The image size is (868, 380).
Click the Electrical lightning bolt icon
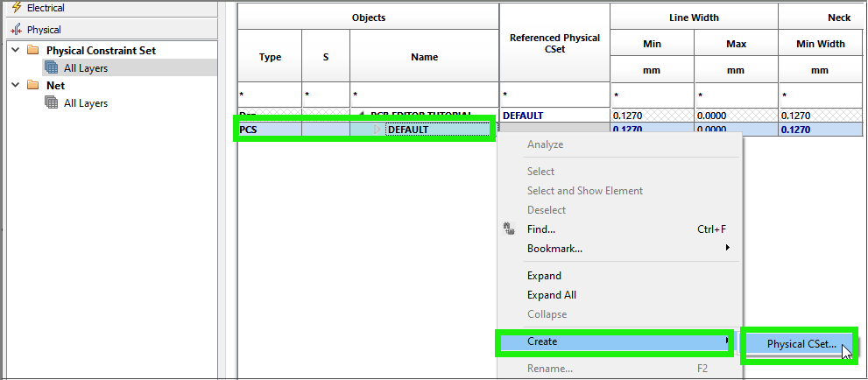[17, 7]
